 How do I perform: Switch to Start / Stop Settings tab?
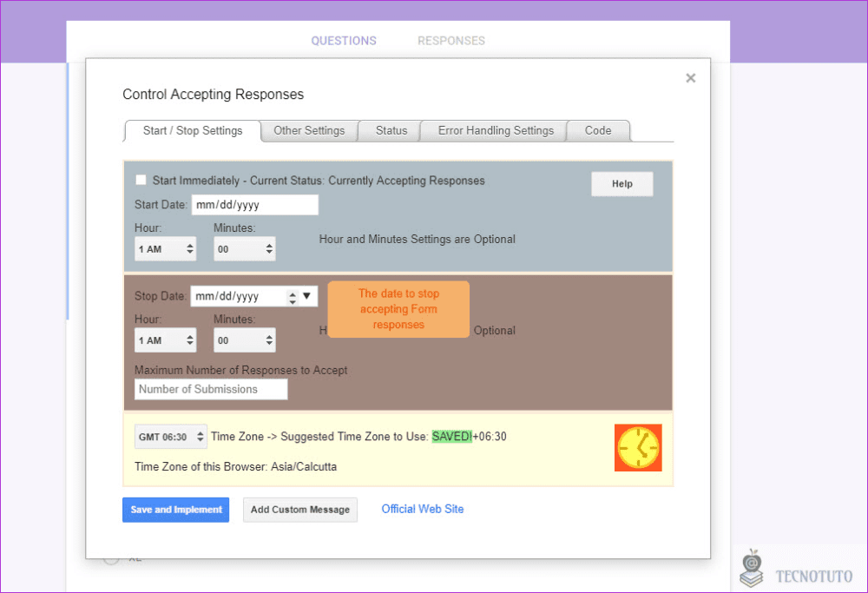point(193,131)
